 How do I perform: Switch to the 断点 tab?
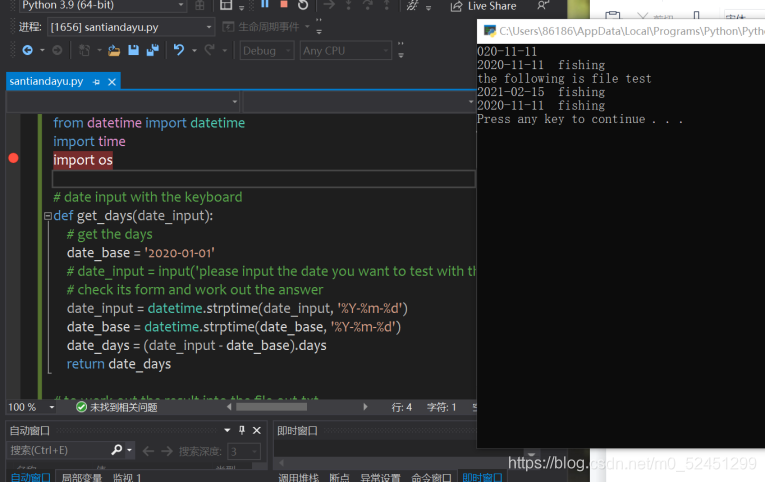point(340,477)
